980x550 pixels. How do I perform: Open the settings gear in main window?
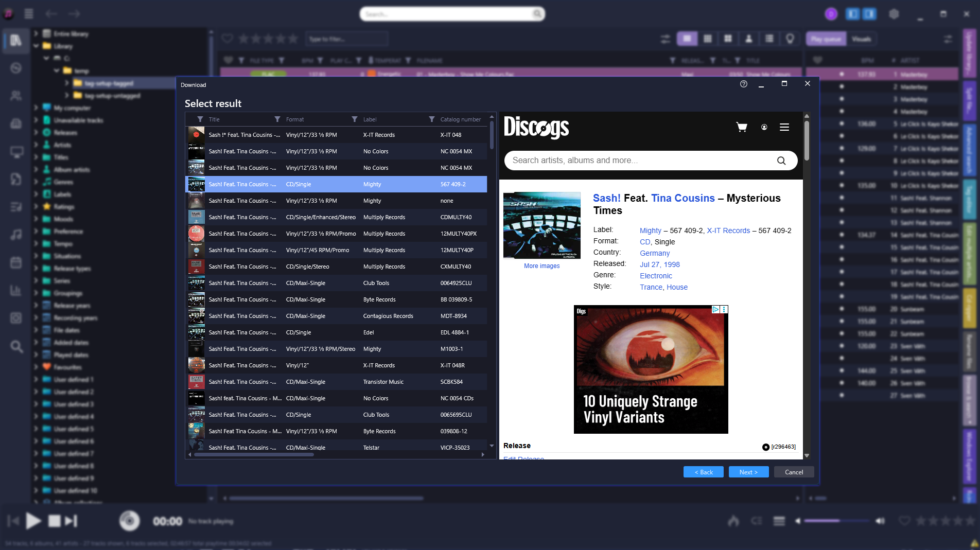(894, 14)
